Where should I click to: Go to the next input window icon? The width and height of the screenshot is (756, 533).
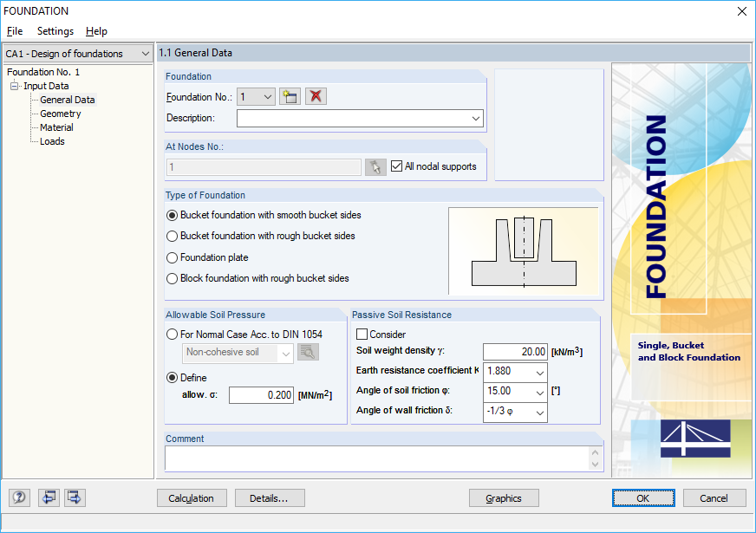click(x=75, y=497)
